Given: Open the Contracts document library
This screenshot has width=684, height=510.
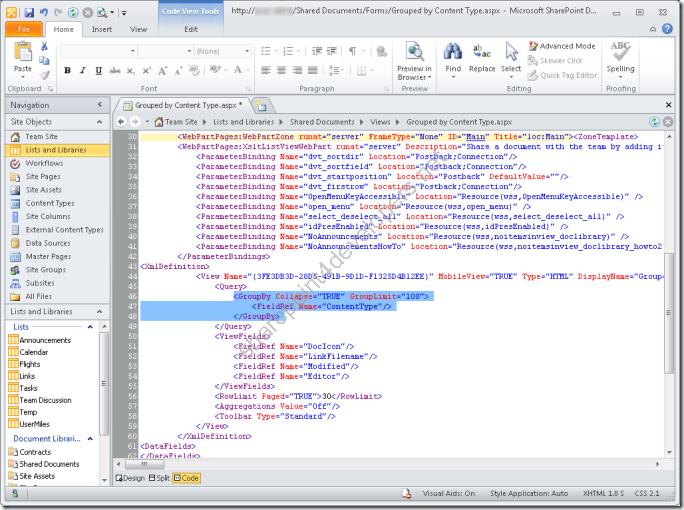Looking at the screenshot, I should click(35, 452).
